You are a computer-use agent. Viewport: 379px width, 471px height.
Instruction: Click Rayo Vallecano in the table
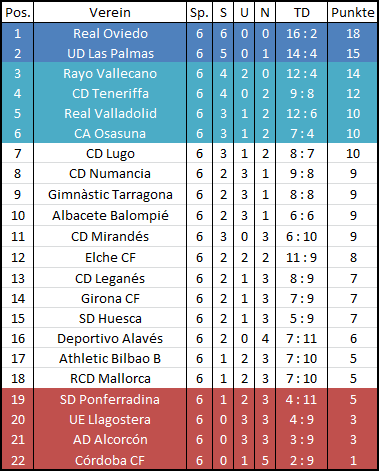110,73
